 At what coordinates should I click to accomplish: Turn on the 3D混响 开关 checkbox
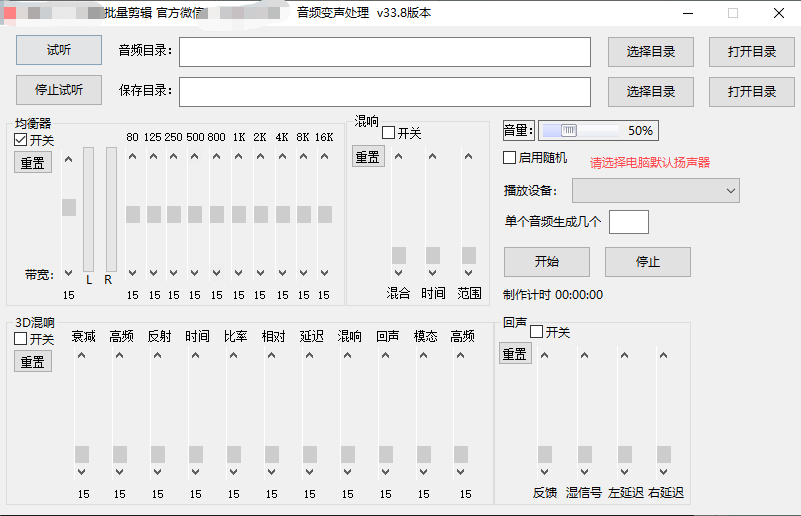(x=21, y=339)
